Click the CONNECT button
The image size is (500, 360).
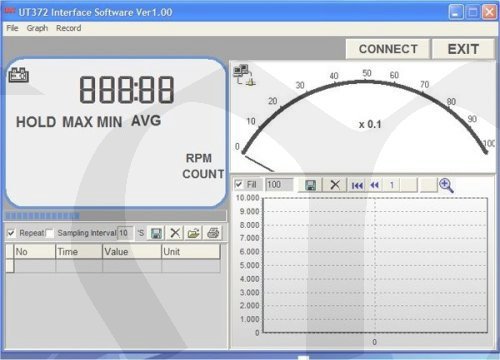(x=388, y=49)
